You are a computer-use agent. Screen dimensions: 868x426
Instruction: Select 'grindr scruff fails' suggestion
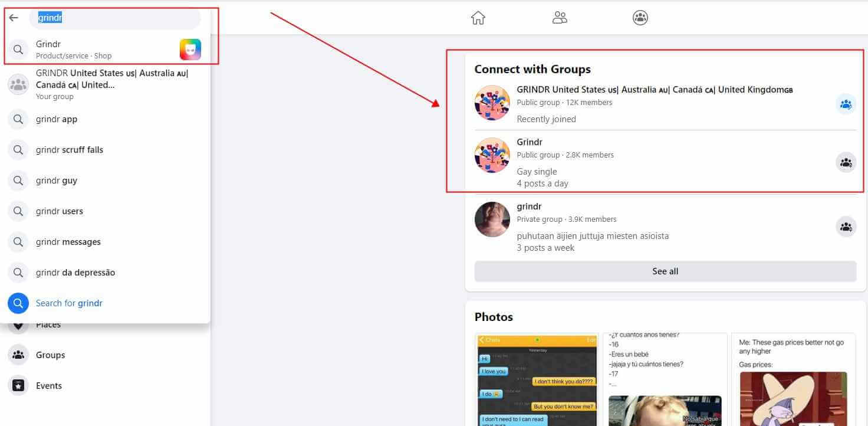pyautogui.click(x=70, y=150)
